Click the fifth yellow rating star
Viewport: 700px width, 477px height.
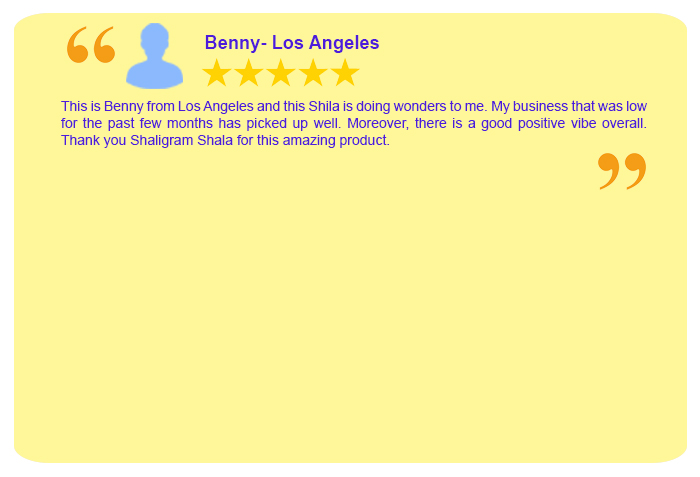coord(345,72)
